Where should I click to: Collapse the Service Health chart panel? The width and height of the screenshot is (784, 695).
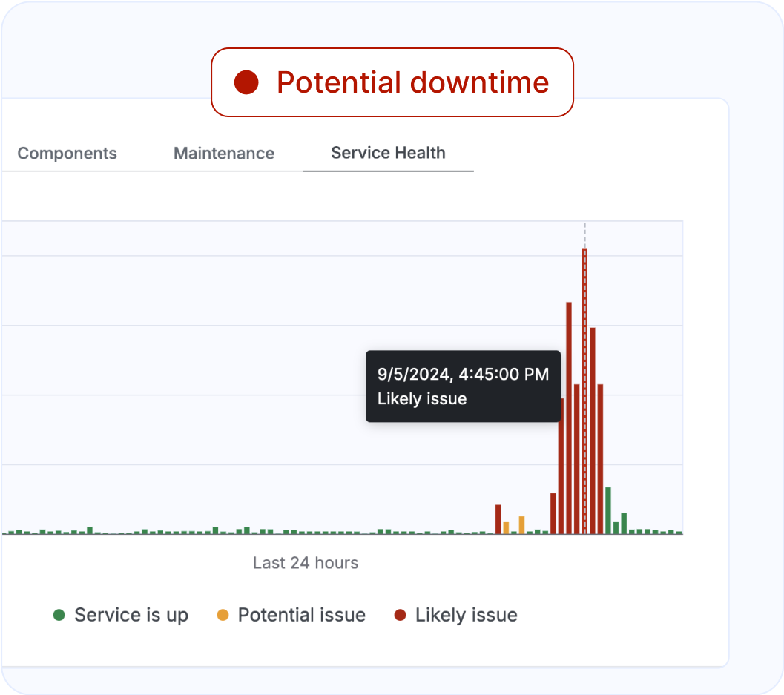click(388, 153)
